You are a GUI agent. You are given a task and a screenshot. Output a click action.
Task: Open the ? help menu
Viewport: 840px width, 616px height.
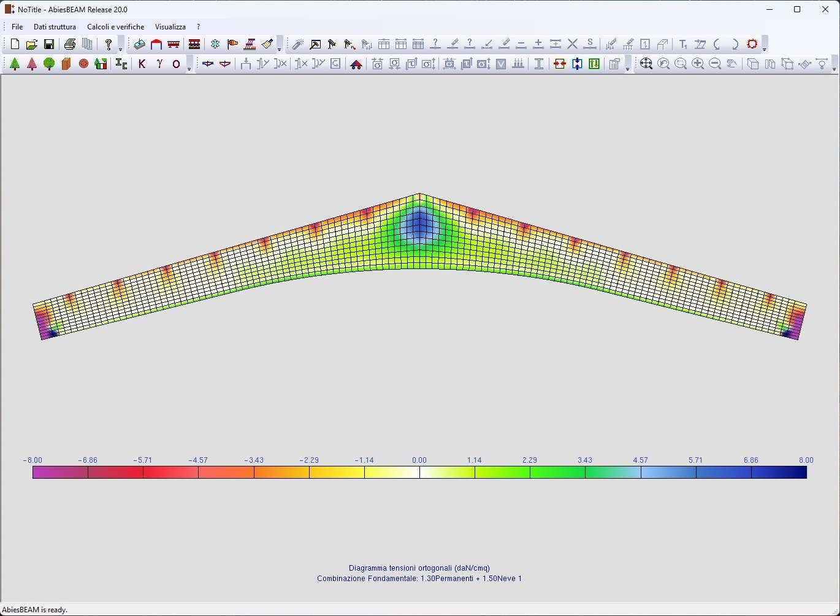coord(198,27)
